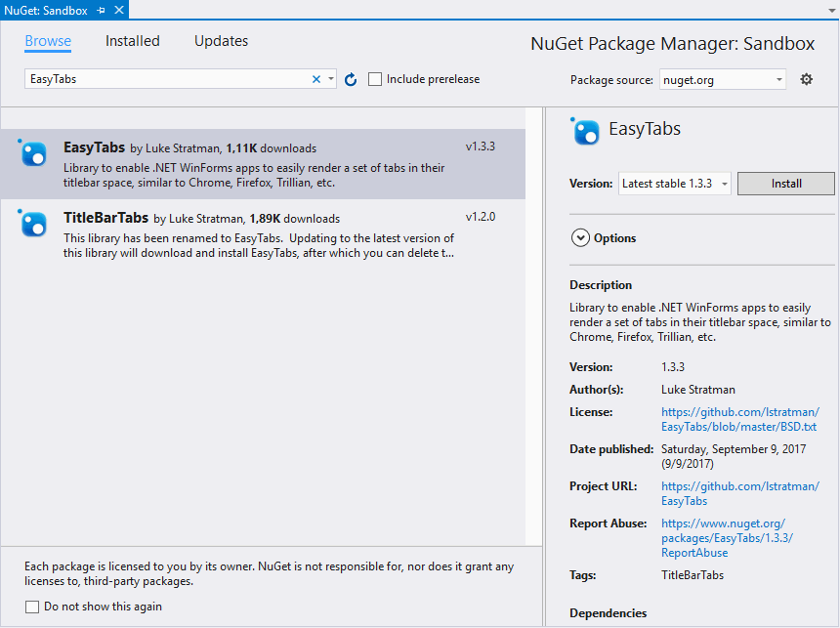
Task: Switch to the Updates tab
Action: tap(222, 41)
